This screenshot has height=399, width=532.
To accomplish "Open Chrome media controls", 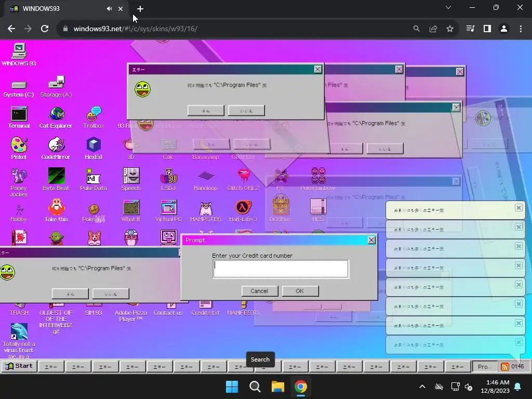I will [470, 29].
